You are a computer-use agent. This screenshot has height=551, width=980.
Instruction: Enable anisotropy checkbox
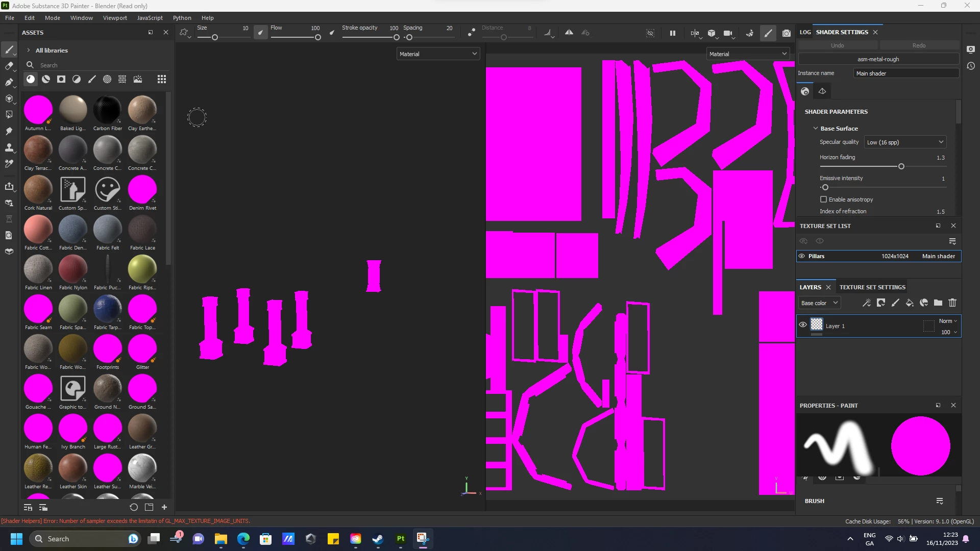tap(823, 199)
